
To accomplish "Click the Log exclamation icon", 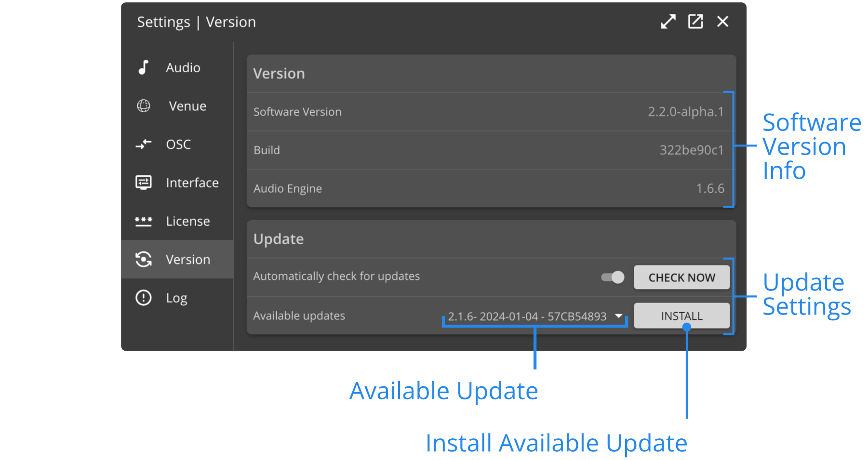I will point(144,298).
